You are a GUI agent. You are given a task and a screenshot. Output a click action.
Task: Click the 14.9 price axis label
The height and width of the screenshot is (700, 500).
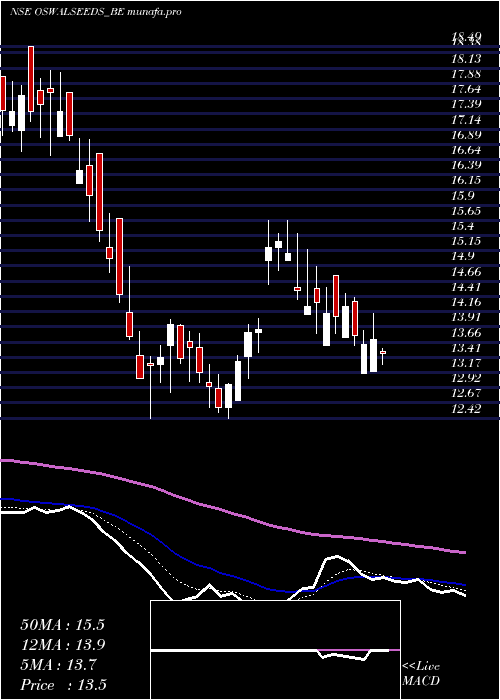coord(463,256)
